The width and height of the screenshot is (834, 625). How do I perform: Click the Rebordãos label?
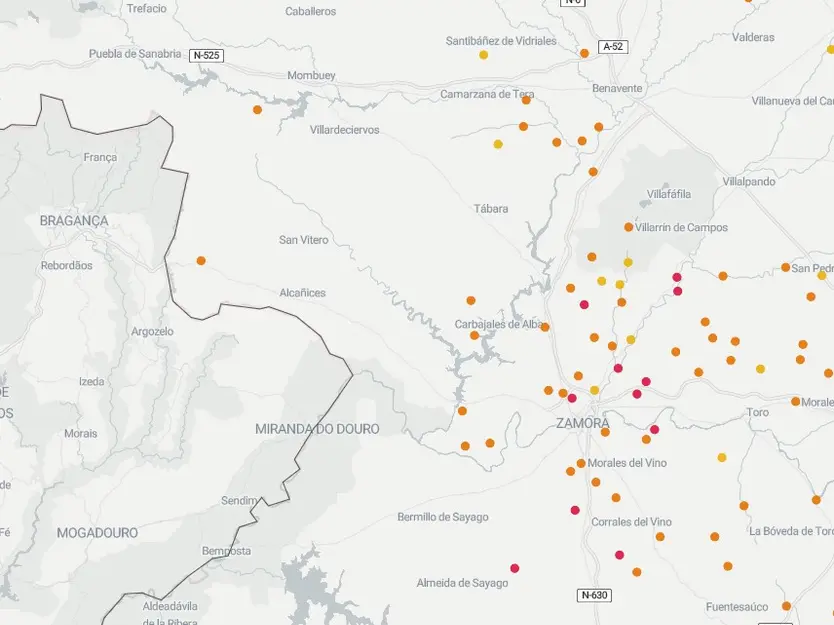click(x=66, y=265)
